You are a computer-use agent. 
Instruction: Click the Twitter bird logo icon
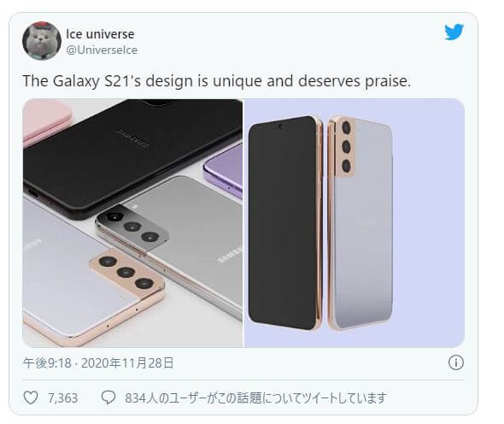pos(454,32)
